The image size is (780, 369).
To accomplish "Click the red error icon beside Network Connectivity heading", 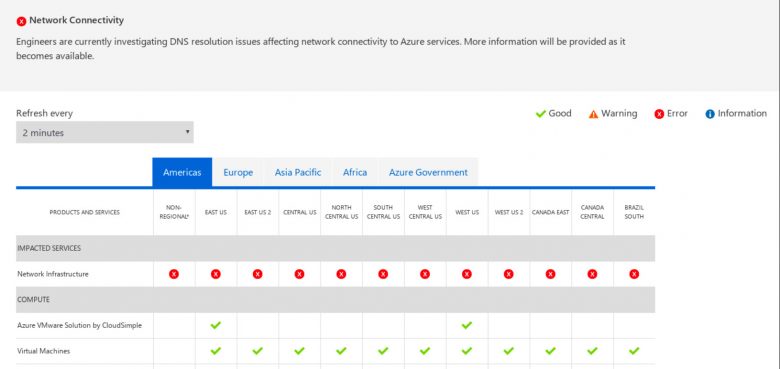I will click(21, 21).
